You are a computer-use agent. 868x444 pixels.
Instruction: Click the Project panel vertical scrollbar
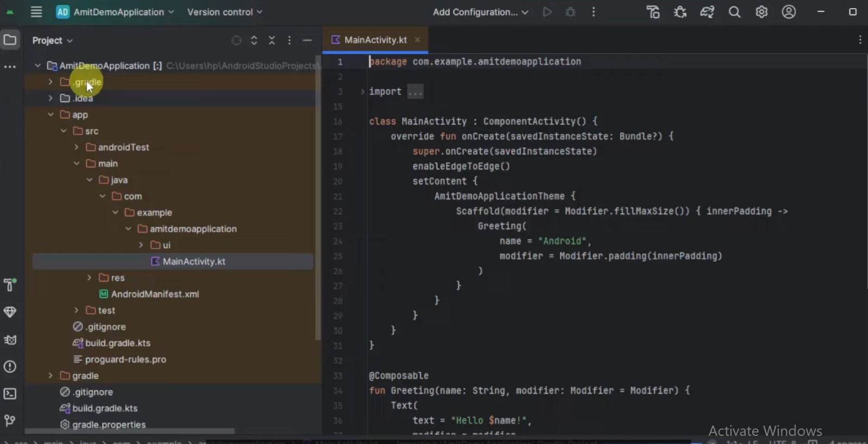point(318,198)
